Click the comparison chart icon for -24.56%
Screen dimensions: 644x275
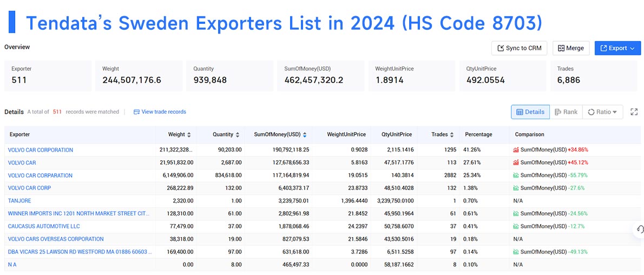pyautogui.click(x=516, y=214)
